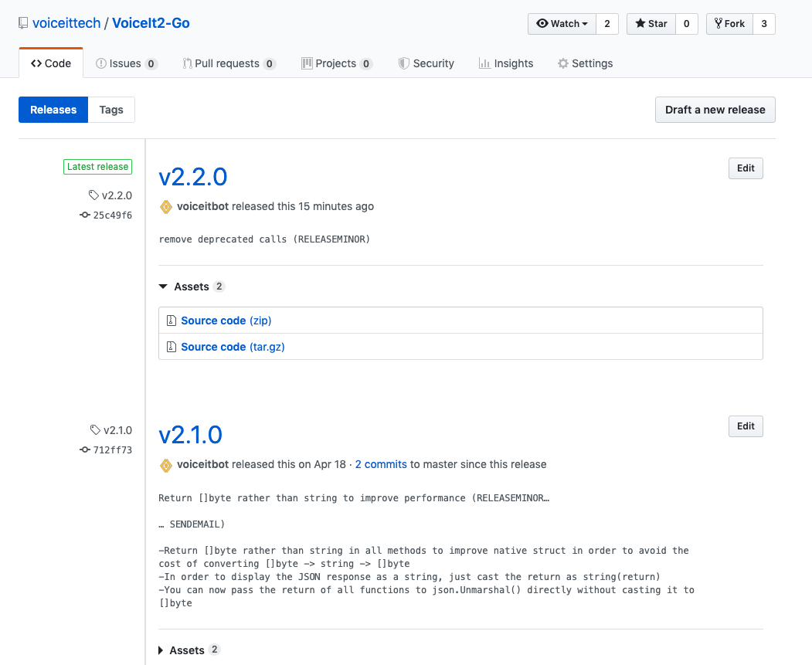Click the Star icon
The image size is (812, 665).
point(640,23)
